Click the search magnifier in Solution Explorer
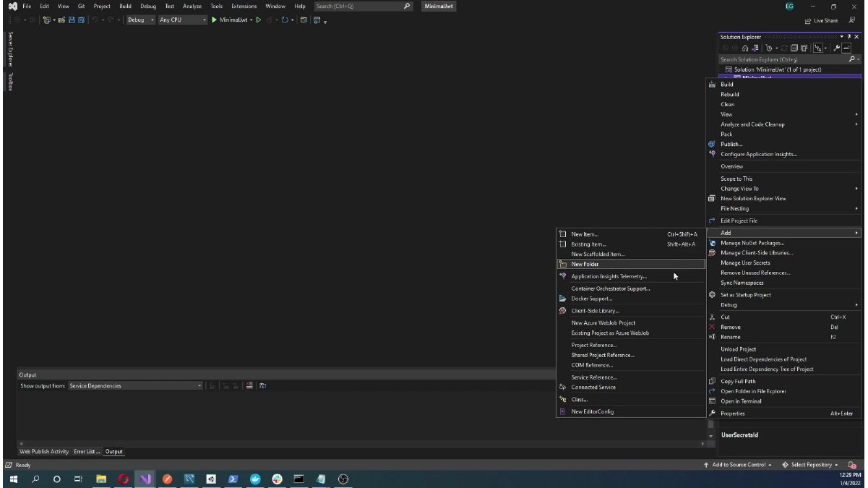Viewport: 868px width, 488px height. [851, 59]
